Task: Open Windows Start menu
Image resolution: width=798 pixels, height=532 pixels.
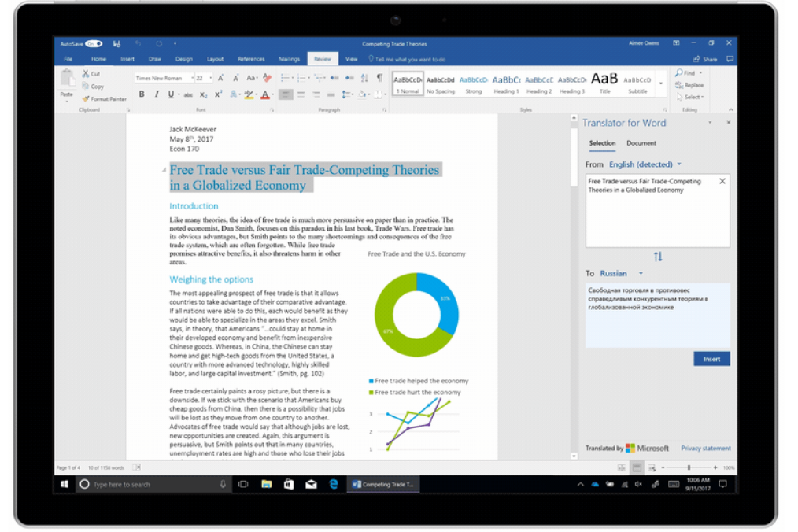Action: coord(64,484)
